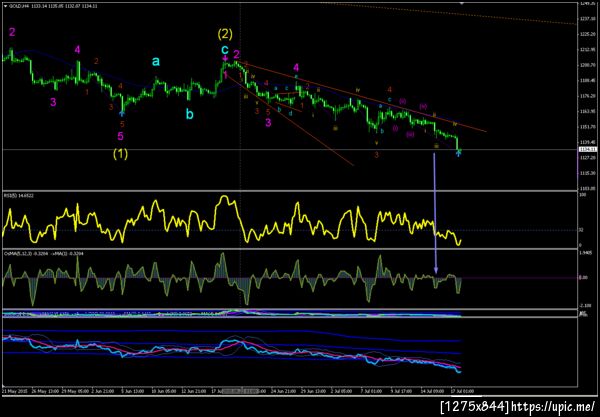Viewport: 600px width, 417px height.
Task: Select the 1.9405 value on OsMA scale
Action: [587, 253]
